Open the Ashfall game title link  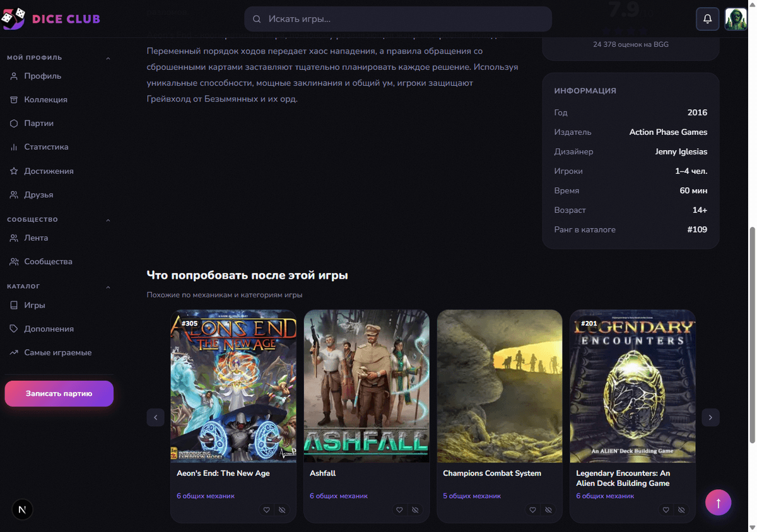322,473
